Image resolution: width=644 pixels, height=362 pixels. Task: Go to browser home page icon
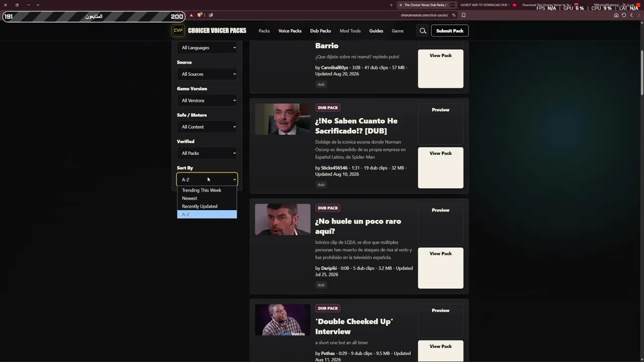(616, 15)
